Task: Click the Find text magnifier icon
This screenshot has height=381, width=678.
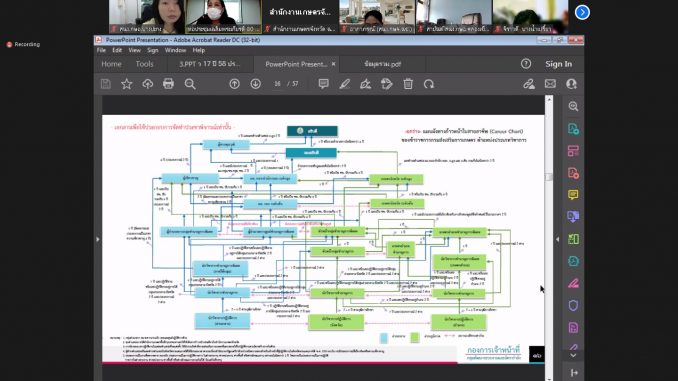Action: (x=190, y=84)
